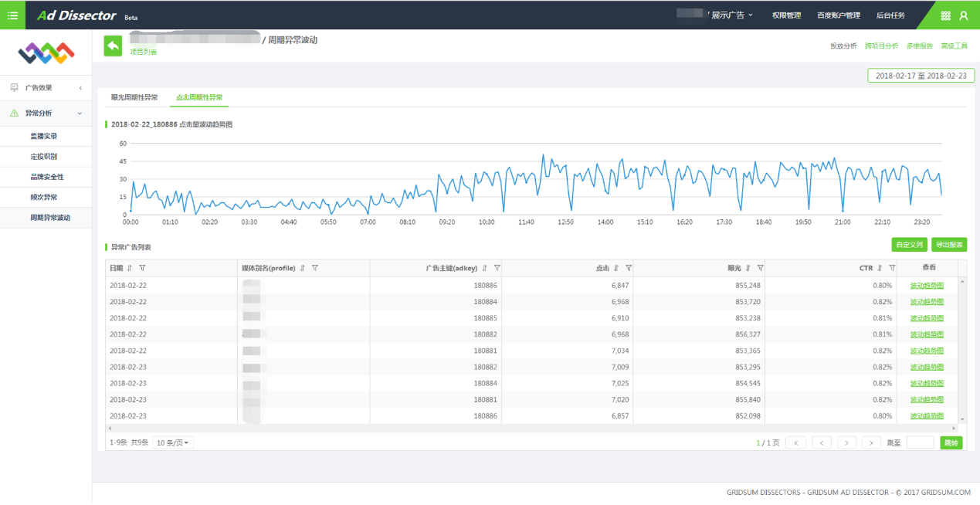The width and height of the screenshot is (980, 505).
Task: Open 波动趋势图 for 2018-02-22 adkey 180885
Action: 927,318
